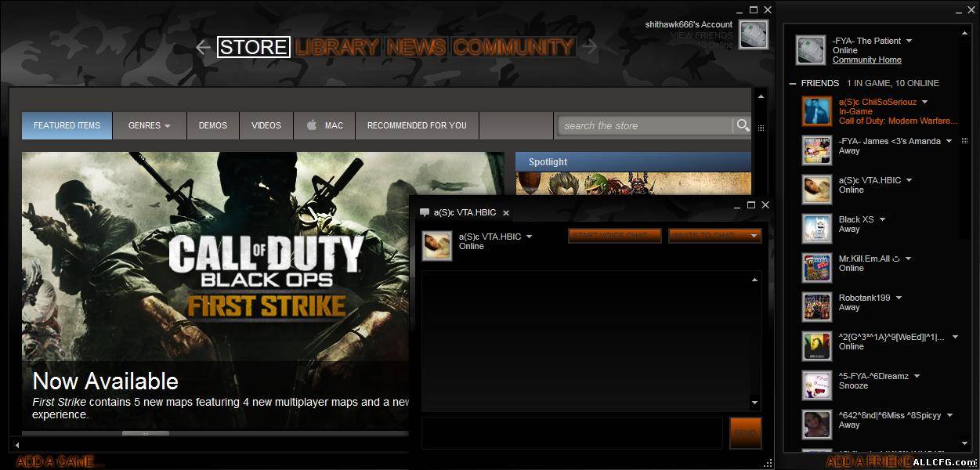
Task: Switch to the STORE tab
Action: click(254, 47)
